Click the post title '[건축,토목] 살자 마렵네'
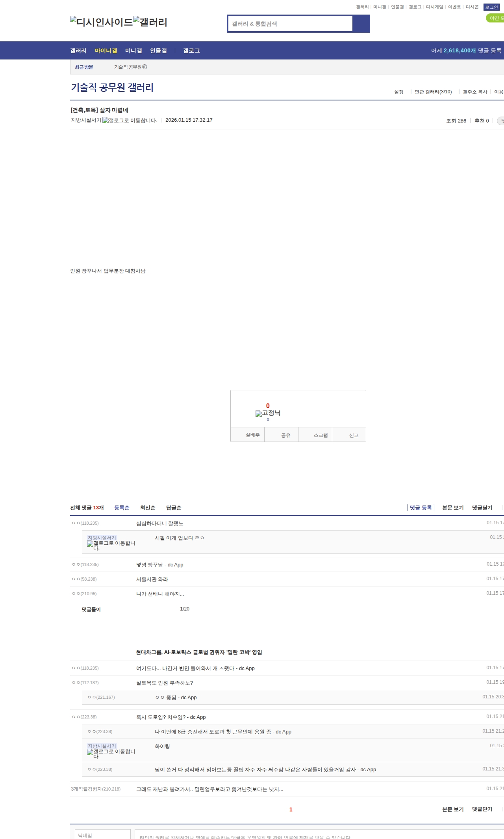Viewport: 504px width, 839px height. [99, 110]
